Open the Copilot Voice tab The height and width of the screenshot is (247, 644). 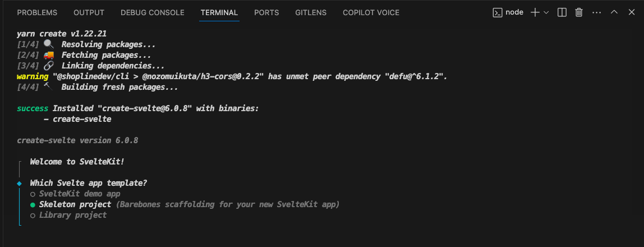pyautogui.click(x=371, y=13)
